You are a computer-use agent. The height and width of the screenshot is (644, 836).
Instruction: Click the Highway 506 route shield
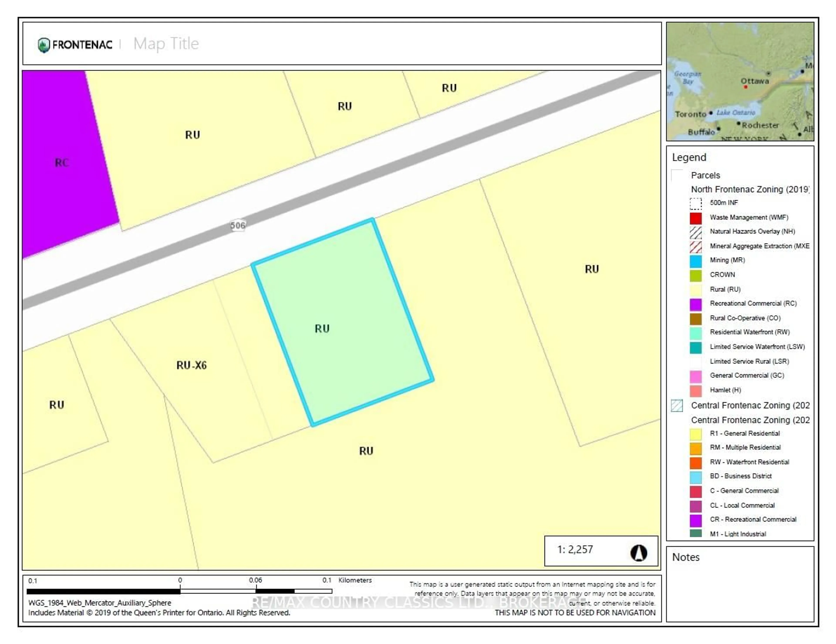238,225
